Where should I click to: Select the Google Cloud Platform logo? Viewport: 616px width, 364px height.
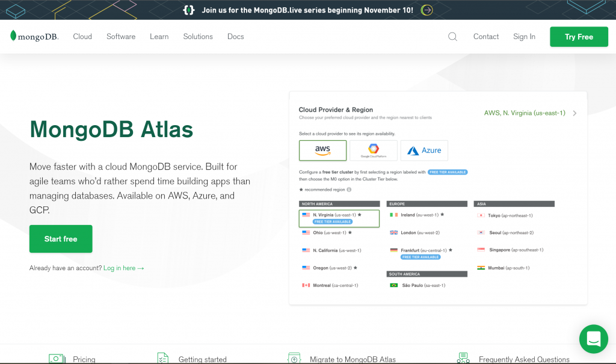[x=374, y=150]
